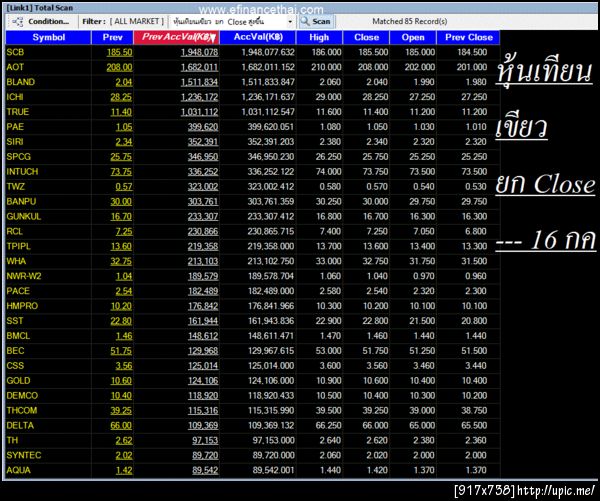Select the GUNKUL symbol
Screen dimensions: 600x501
tap(24, 216)
